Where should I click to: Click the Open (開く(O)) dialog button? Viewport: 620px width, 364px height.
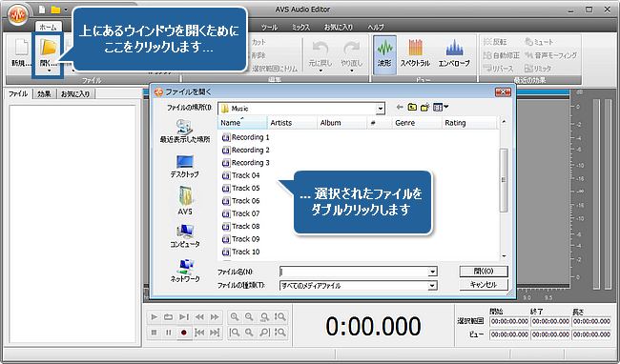[484, 272]
